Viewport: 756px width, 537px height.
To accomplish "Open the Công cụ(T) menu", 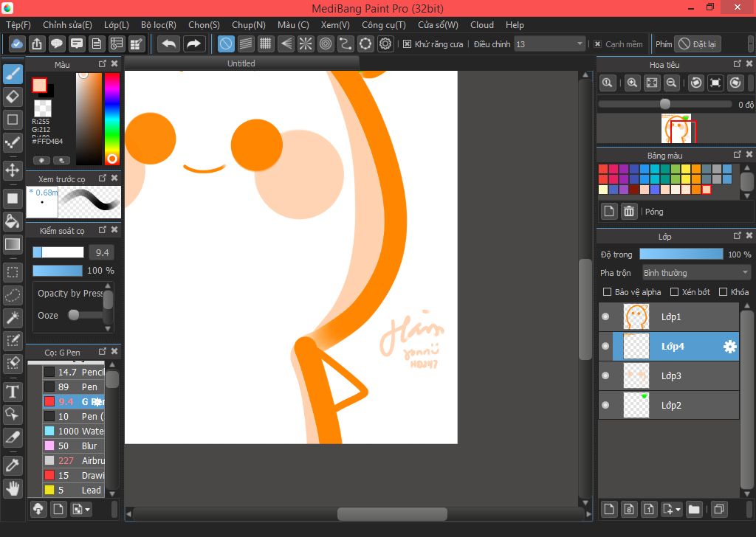I will click(x=383, y=25).
